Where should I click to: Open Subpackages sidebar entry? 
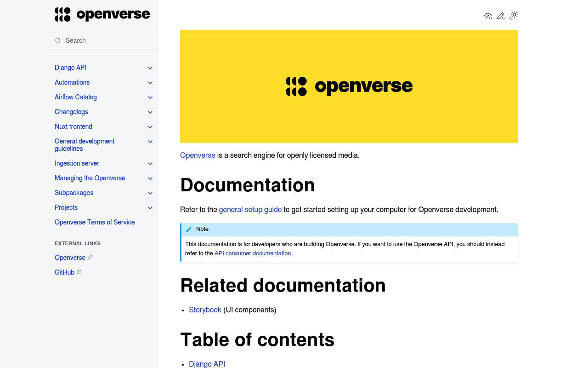(x=74, y=193)
